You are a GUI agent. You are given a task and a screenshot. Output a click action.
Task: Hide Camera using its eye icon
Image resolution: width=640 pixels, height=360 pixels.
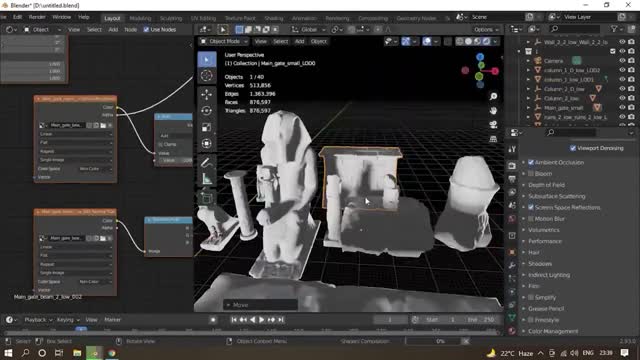pyautogui.click(x=622, y=60)
